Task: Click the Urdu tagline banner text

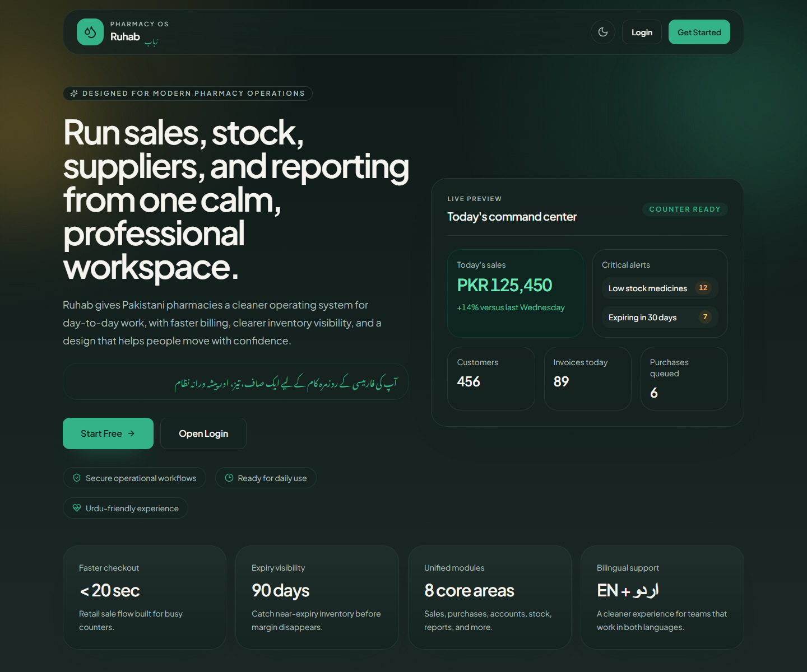Action: pos(286,383)
